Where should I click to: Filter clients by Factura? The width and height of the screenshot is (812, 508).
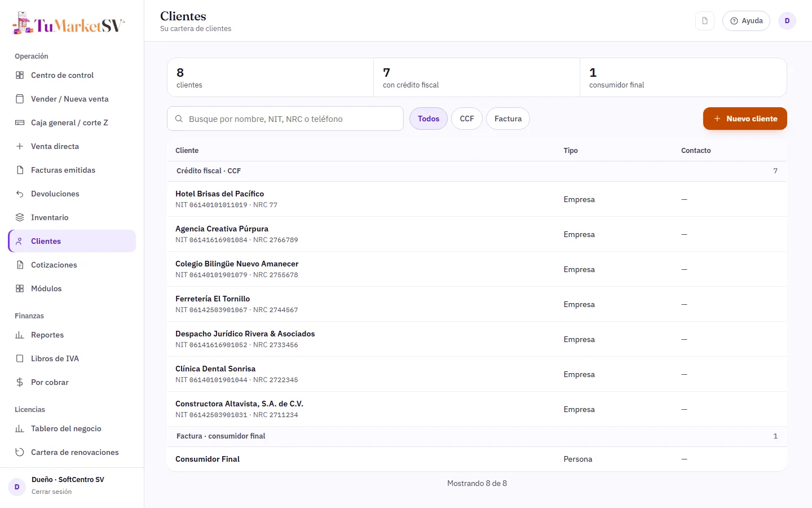[x=508, y=119]
